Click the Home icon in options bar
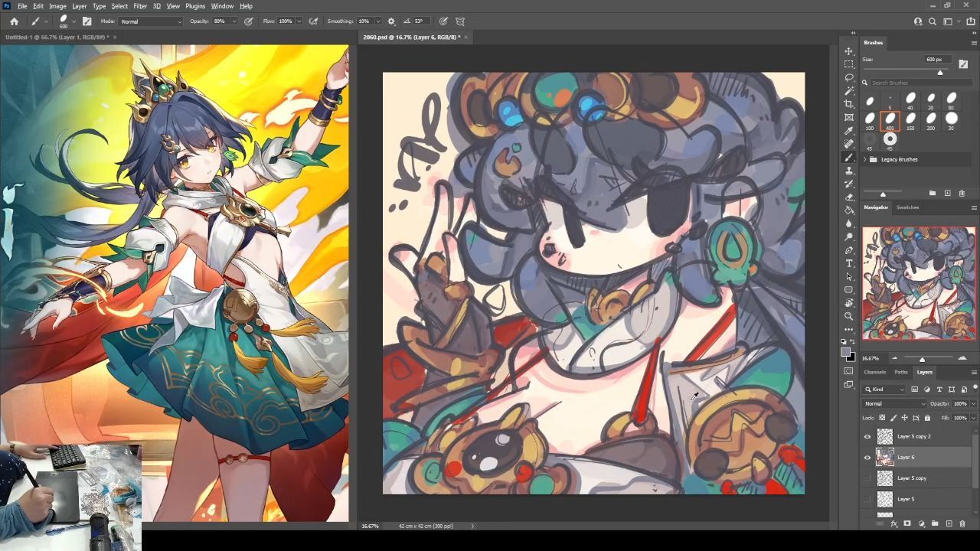 [14, 21]
